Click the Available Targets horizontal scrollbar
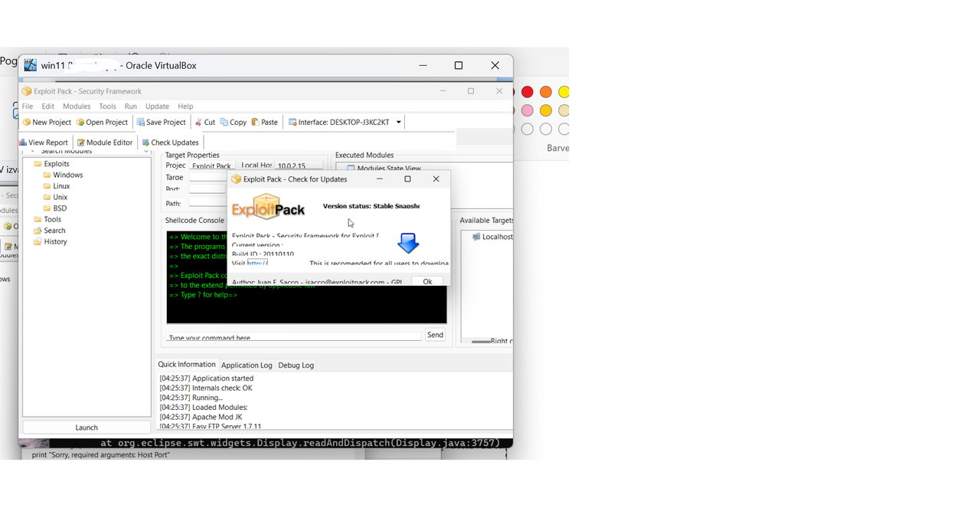Image resolution: width=980 pixels, height=511 pixels. coord(481,341)
